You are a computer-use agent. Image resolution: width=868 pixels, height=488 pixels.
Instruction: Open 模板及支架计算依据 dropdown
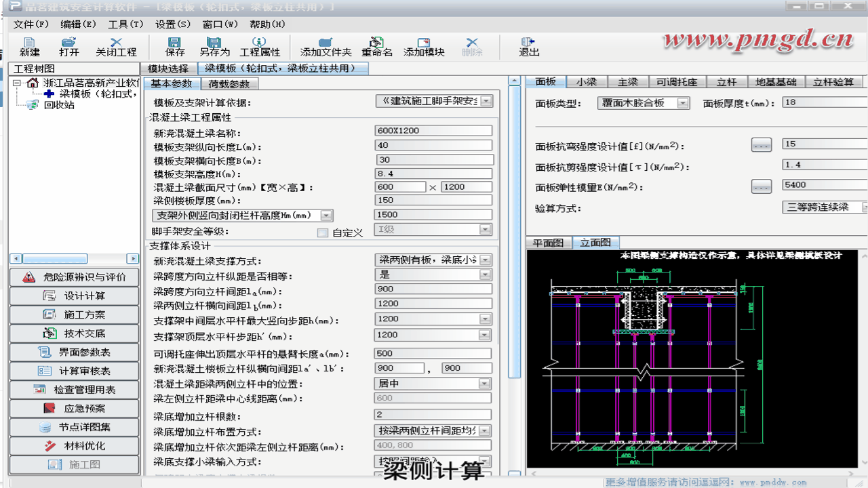[x=486, y=102]
